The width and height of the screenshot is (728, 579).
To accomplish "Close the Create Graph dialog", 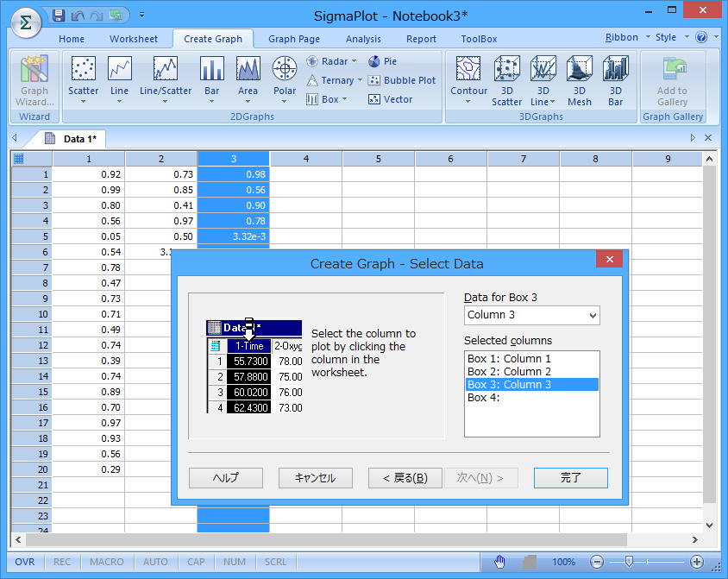I will pos(610,259).
